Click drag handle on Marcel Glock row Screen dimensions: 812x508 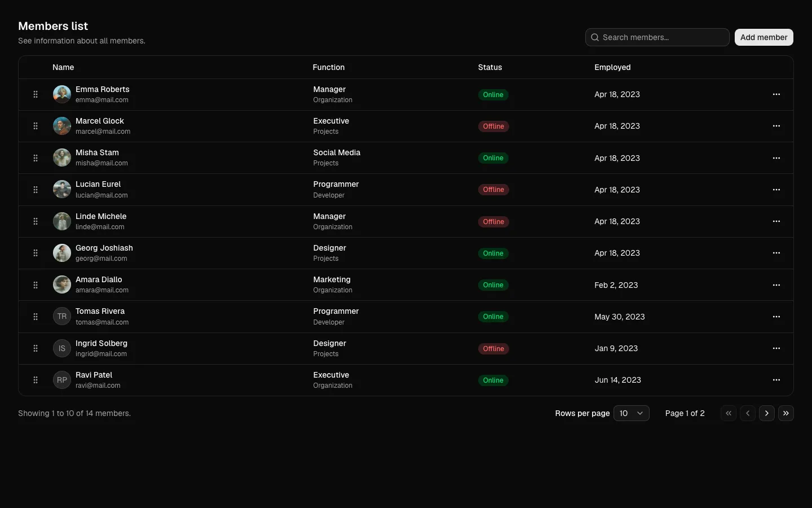point(36,126)
